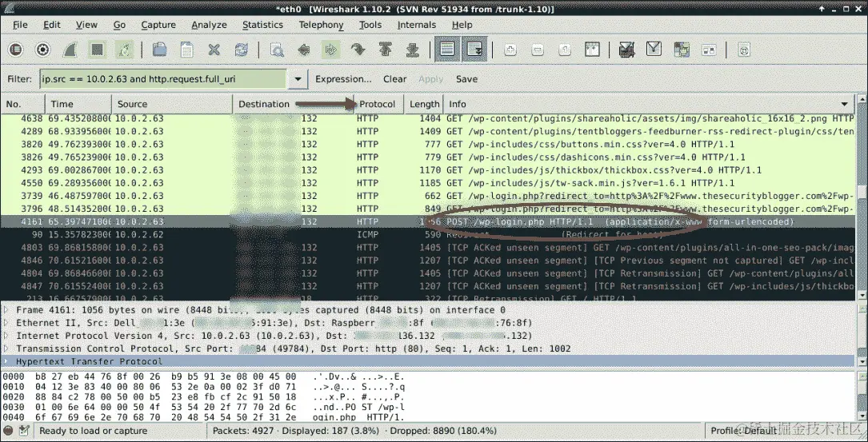Open the Analyze menu
868x442 pixels.
click(210, 25)
